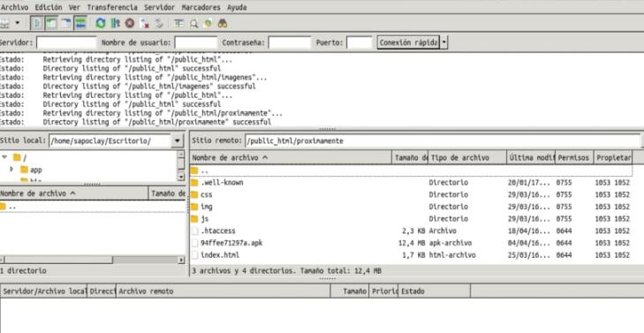Toggle the remote directory tree display
The width and height of the screenshot is (644, 333).
coord(65,23)
